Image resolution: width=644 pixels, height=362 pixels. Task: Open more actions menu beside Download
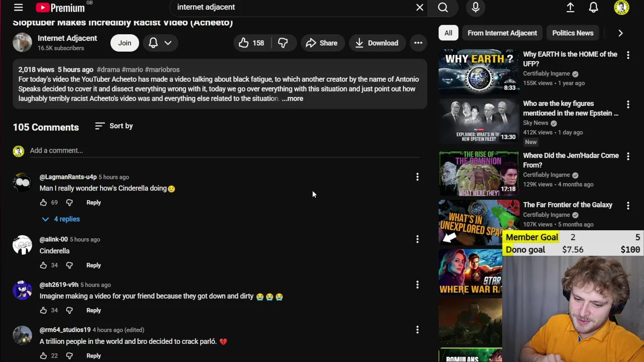[x=418, y=43]
